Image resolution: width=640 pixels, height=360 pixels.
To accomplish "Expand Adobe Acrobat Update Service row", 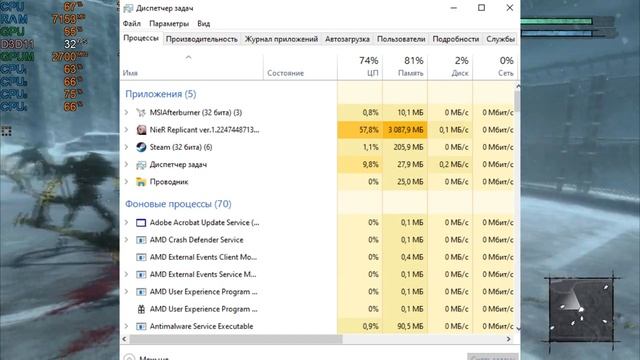I will tap(127, 222).
